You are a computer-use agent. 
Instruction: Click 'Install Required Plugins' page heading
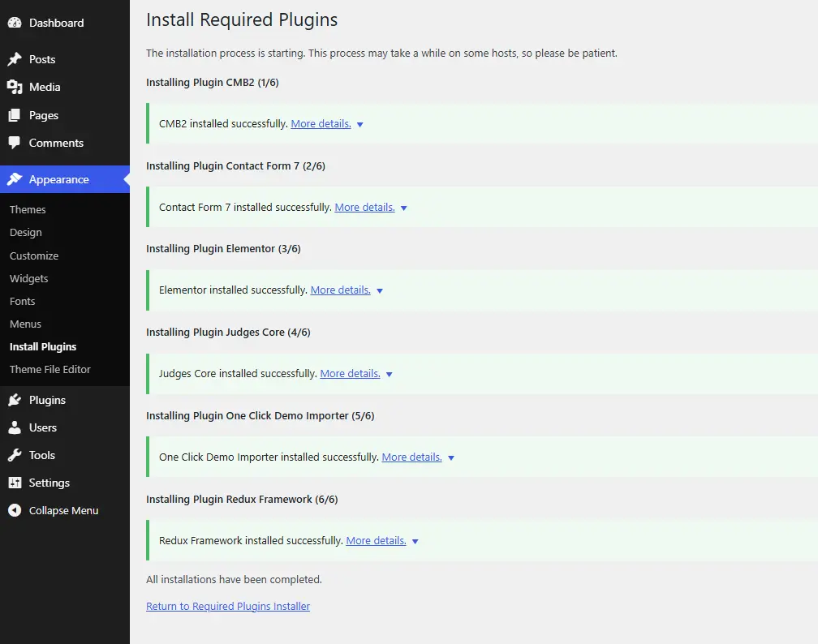point(242,19)
